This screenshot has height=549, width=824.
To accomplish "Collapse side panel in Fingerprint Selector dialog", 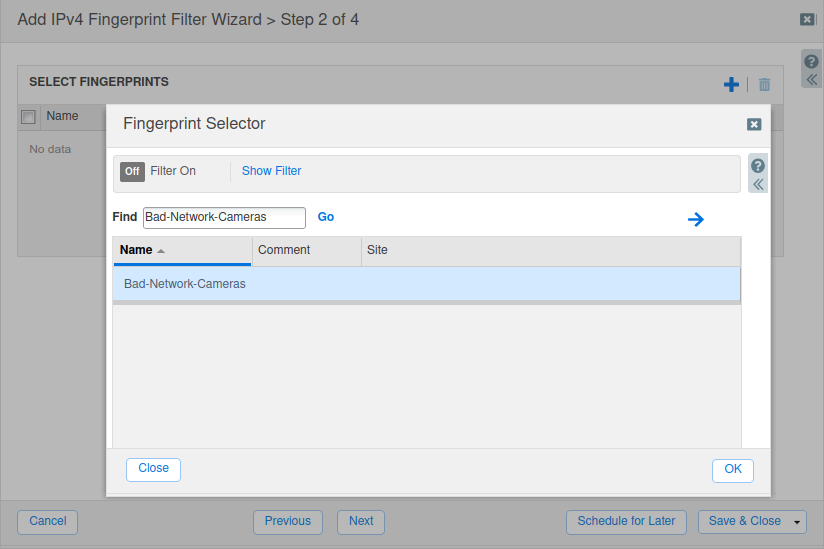I will 758,184.
